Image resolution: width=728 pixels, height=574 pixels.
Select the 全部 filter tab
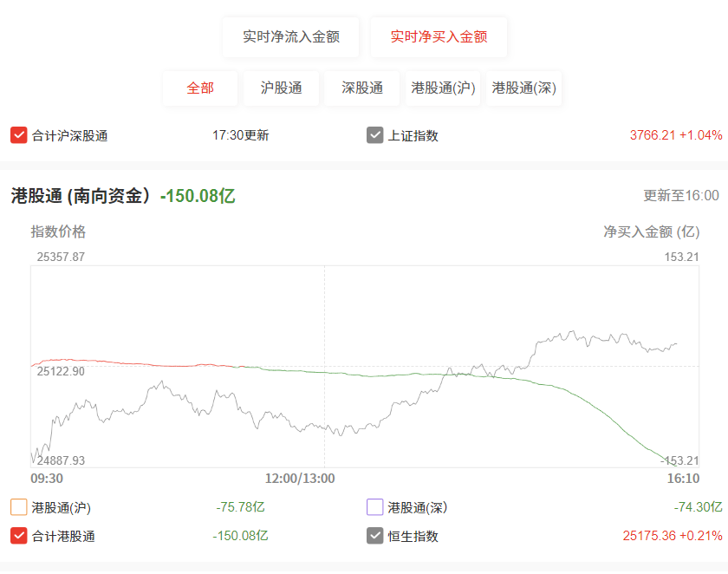pos(200,88)
